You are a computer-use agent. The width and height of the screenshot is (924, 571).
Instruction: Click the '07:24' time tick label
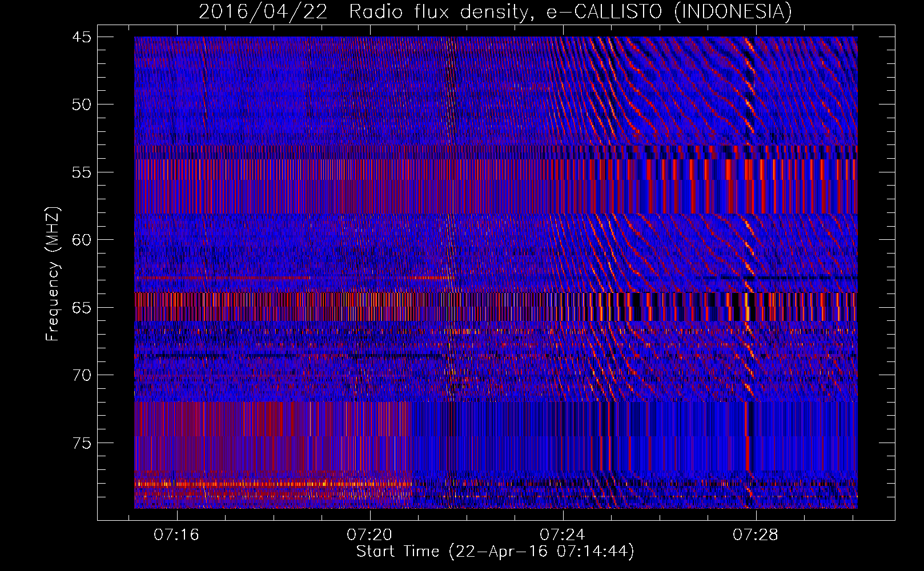click(x=563, y=535)
